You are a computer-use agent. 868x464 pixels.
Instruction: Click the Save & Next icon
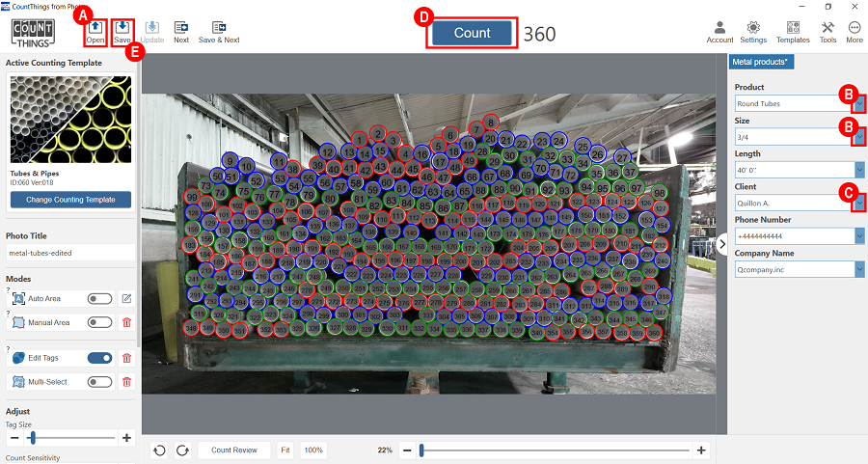tap(219, 28)
